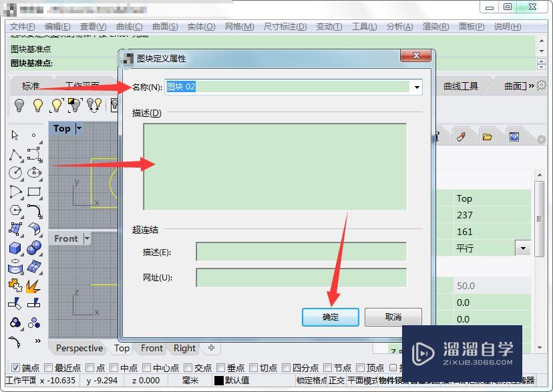
Task: Toggle 端点 end snap checkbox
Action: [15, 368]
